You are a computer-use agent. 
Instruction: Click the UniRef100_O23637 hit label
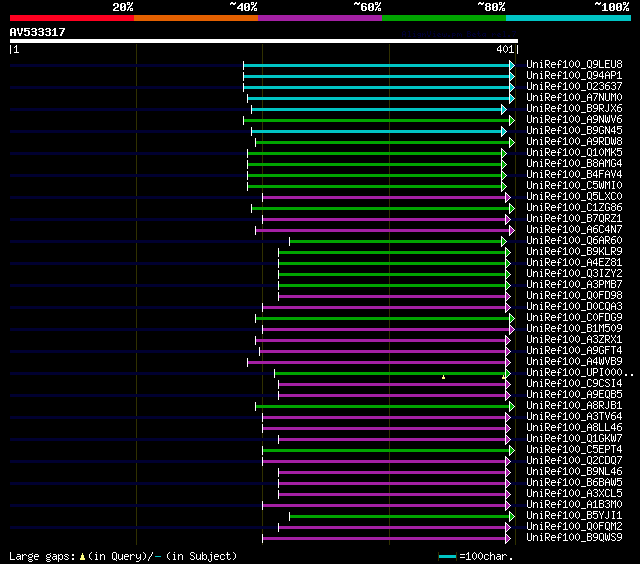[x=574, y=87]
